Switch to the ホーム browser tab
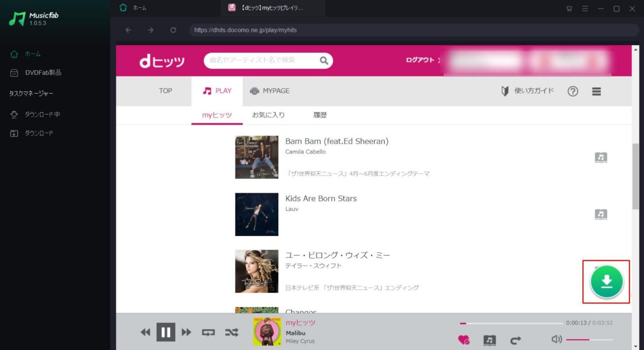The image size is (644, 350). [x=133, y=8]
